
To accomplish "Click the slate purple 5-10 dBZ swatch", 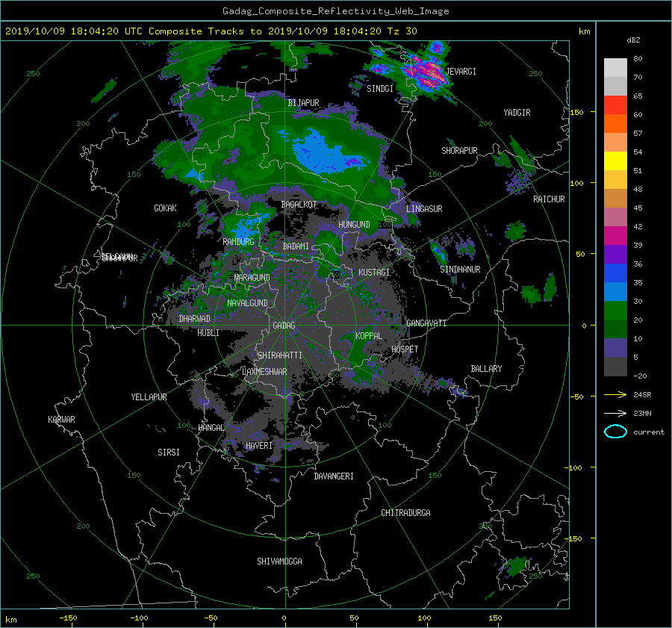I will coord(615,348).
